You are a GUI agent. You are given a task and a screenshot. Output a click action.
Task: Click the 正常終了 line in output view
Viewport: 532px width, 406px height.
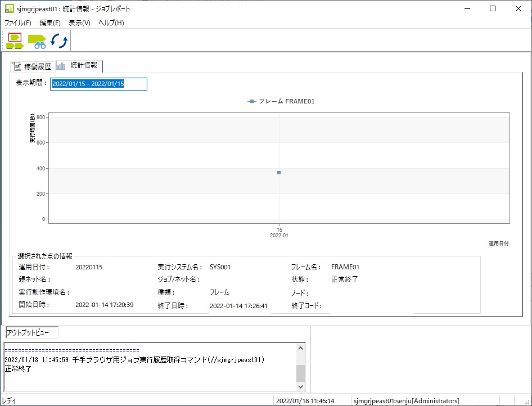[x=19, y=369]
